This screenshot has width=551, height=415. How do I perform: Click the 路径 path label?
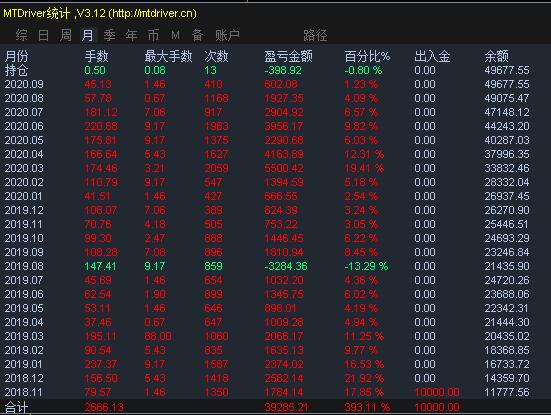315,35
